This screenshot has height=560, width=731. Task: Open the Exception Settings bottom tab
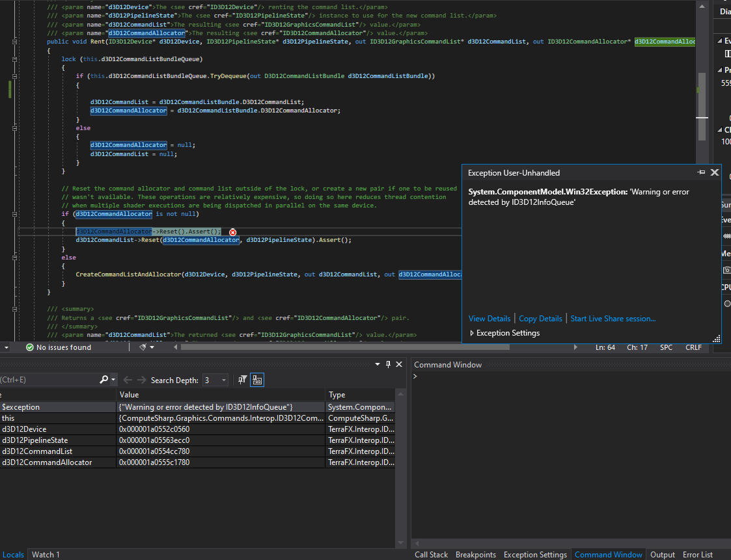click(535, 554)
